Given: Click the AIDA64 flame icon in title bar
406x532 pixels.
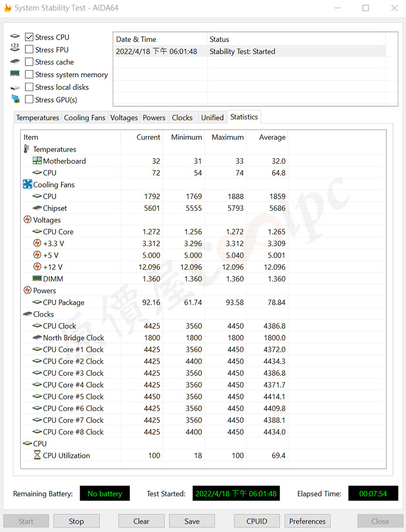Looking at the screenshot, I should tap(8, 8).
